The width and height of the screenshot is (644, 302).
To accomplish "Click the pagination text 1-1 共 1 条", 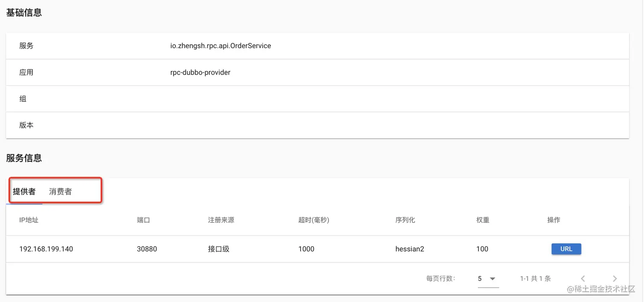I will tap(535, 279).
